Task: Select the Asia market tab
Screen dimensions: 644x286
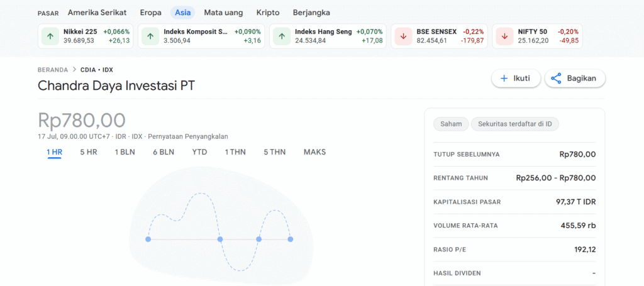Action: point(183,13)
